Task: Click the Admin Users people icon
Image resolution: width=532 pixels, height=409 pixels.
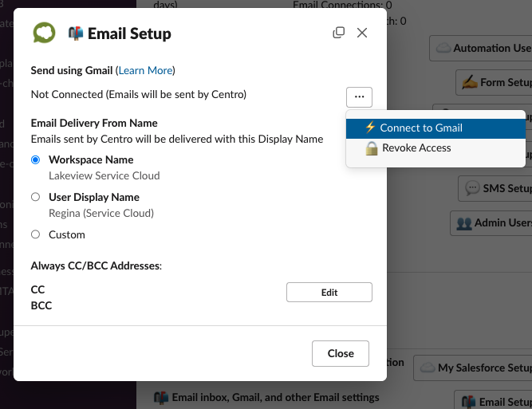Action: [x=464, y=223]
